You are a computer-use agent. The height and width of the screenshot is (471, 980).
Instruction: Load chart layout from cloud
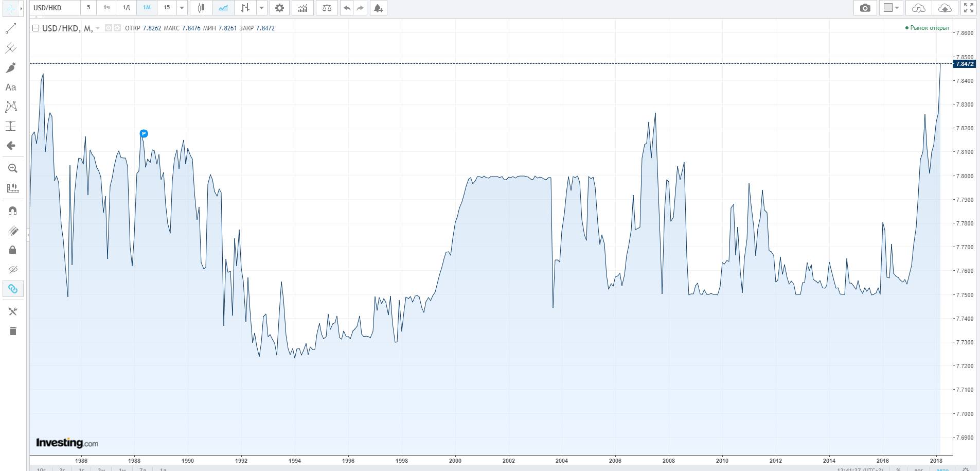pyautogui.click(x=919, y=8)
